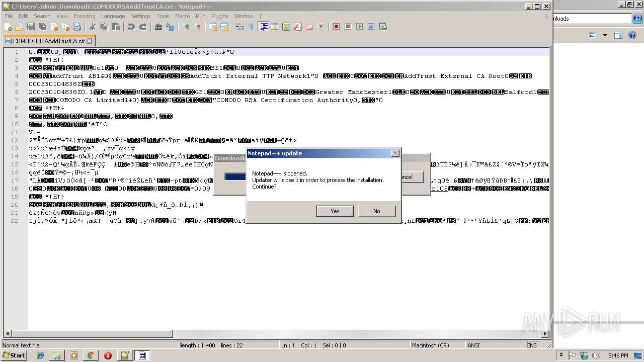
Task: Toggle the indent guide icon
Action: (x=263, y=27)
